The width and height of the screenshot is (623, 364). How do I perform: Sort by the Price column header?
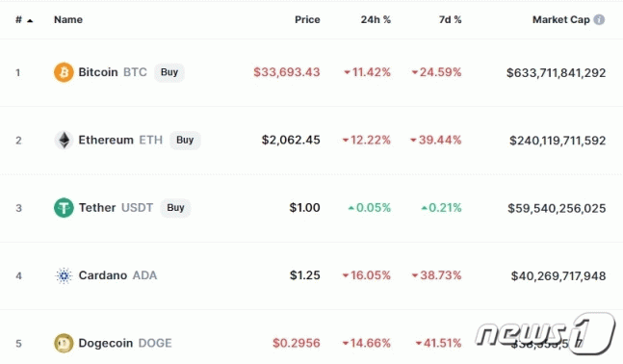tap(307, 19)
